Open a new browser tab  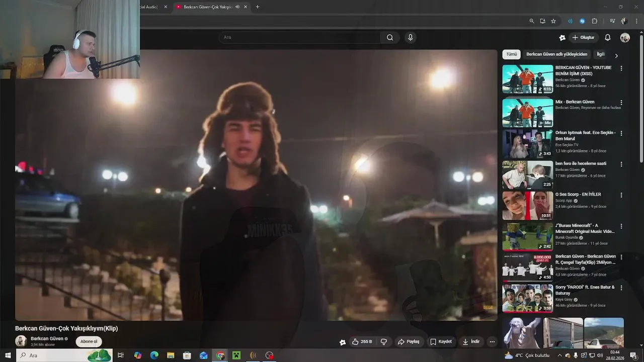[x=258, y=7]
